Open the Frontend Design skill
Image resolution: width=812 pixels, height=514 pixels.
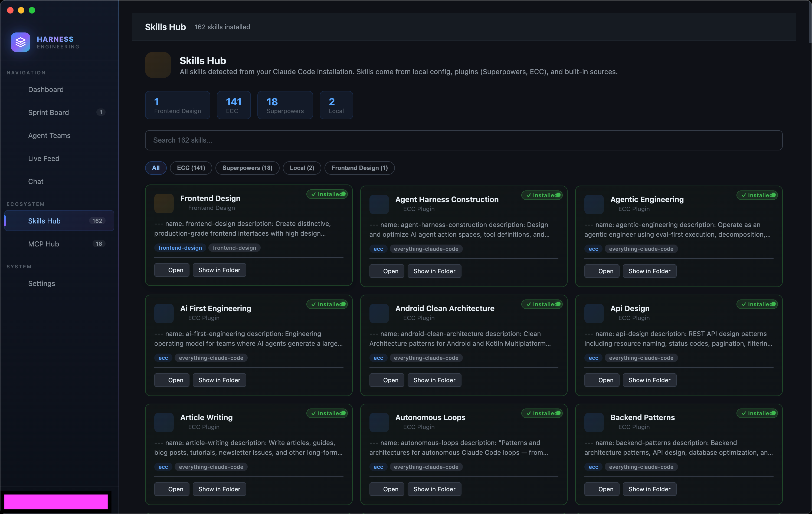point(172,270)
